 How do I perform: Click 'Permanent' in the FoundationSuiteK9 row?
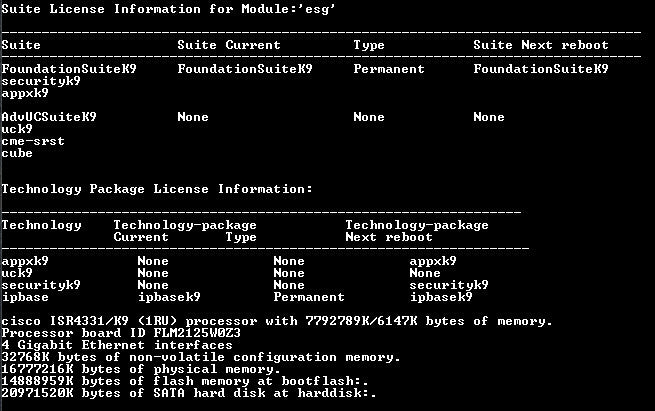pos(389,69)
